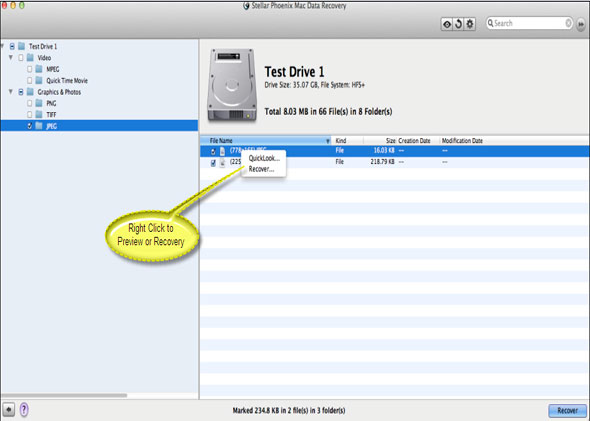Click the File Name column header label
This screenshot has height=421, width=590.
click(221, 141)
